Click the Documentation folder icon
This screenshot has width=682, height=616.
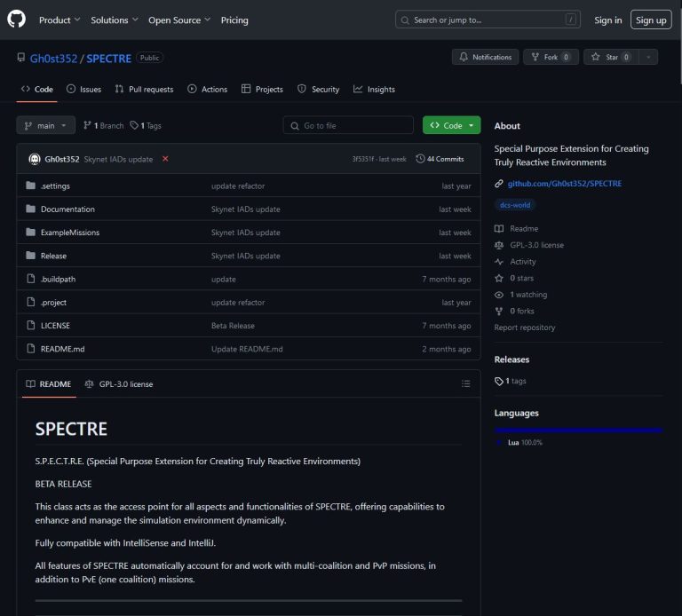click(31, 209)
